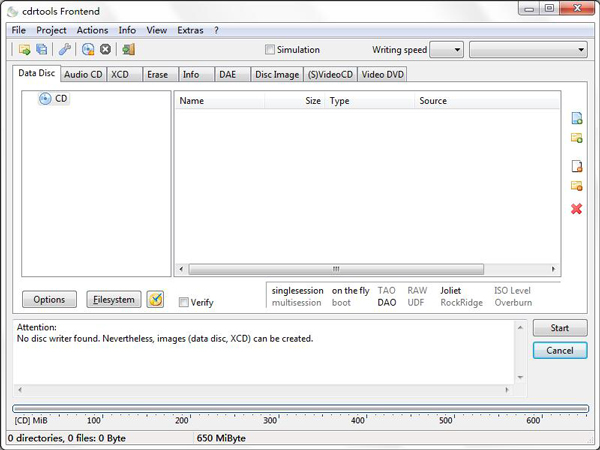The width and height of the screenshot is (600, 450).
Task: Toggle the UDF option
Action: (x=416, y=303)
